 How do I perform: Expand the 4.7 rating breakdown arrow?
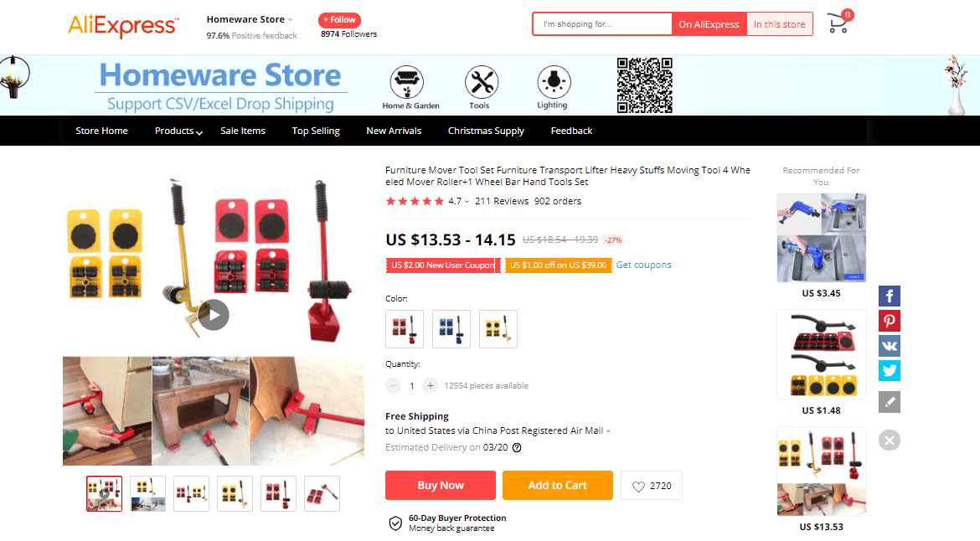[x=467, y=202]
